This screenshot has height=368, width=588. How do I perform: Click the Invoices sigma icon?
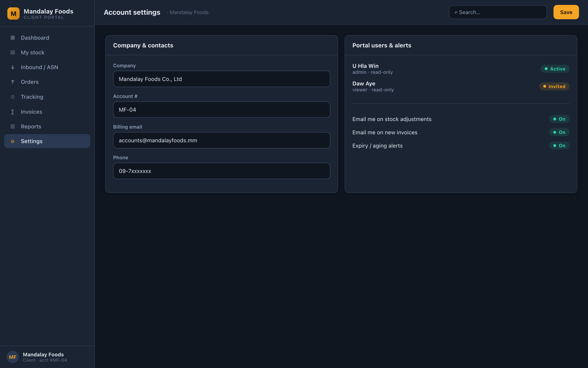pos(13,112)
